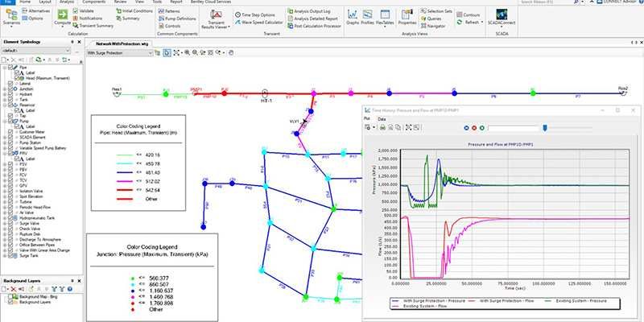Open the Graphs analysis view
The height and width of the screenshot is (322, 644).
pos(352,20)
